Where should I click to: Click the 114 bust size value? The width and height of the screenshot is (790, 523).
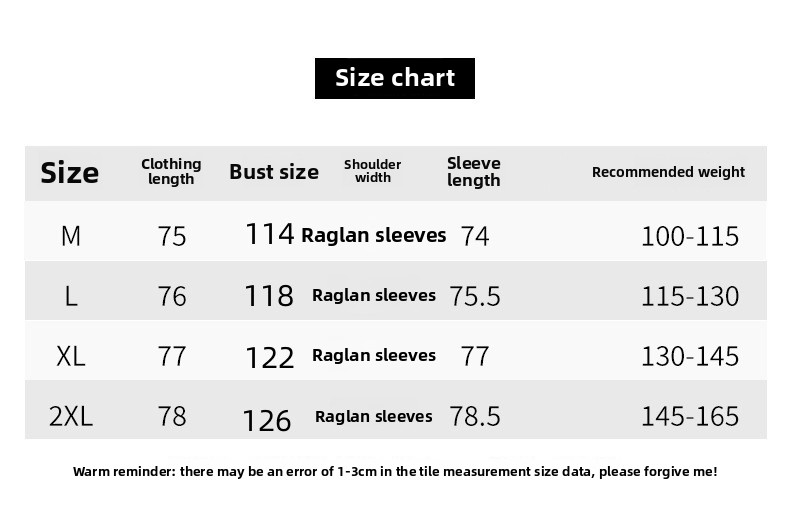(270, 234)
